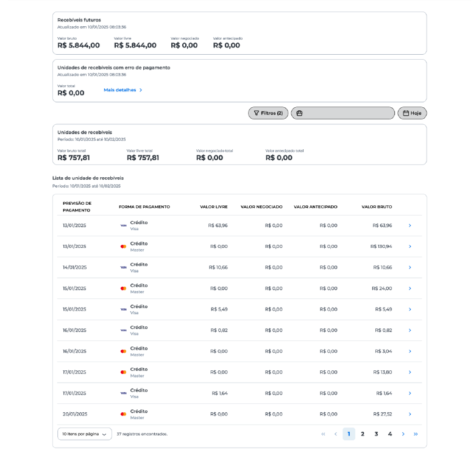The height and width of the screenshot is (458, 476).
Task: Click date 20/01/2025 in table
Action: 75,414
